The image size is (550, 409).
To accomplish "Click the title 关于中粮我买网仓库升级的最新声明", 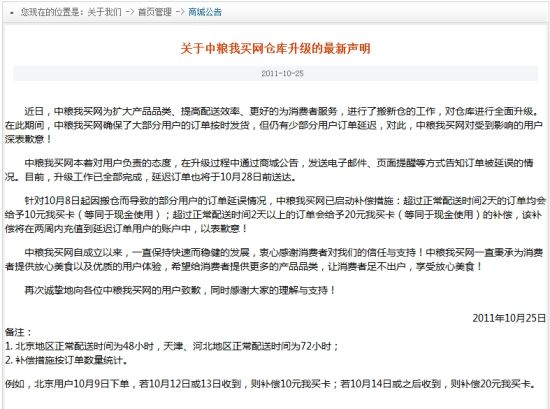I will coord(275,48).
